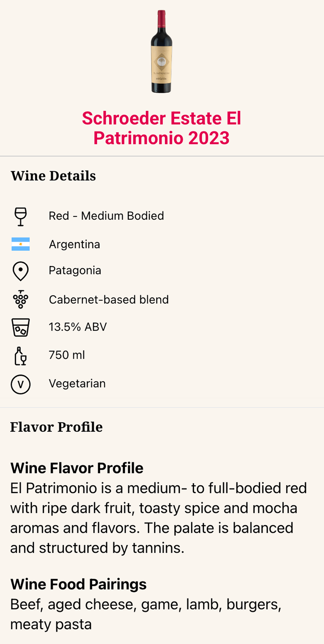
Task: Click the Wine Details section heading
Action: 53,176
